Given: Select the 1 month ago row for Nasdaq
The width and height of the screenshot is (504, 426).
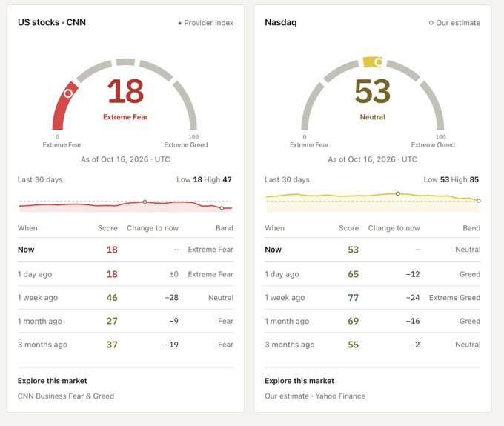Looking at the screenshot, I should coord(373,321).
